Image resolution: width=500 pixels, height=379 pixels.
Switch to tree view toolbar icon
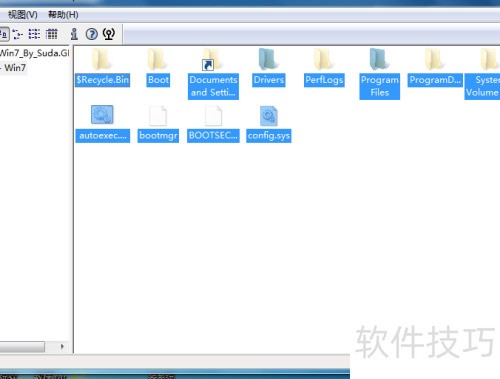click(18, 34)
